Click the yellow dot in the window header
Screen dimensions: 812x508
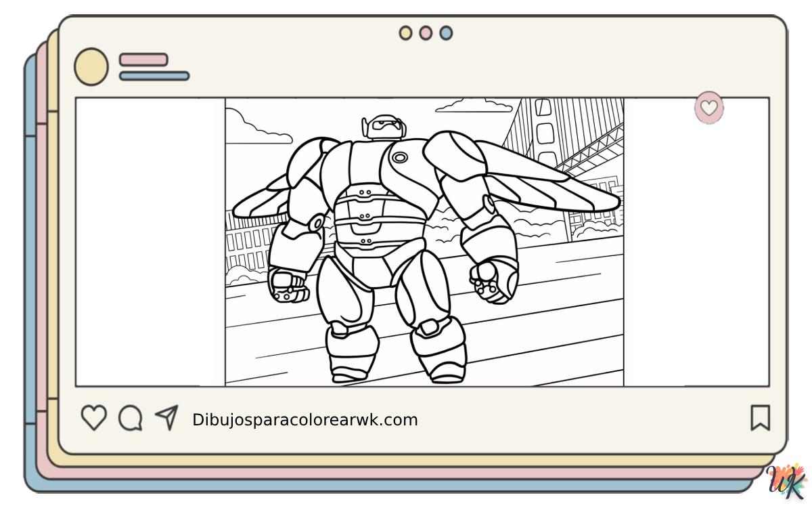405,33
